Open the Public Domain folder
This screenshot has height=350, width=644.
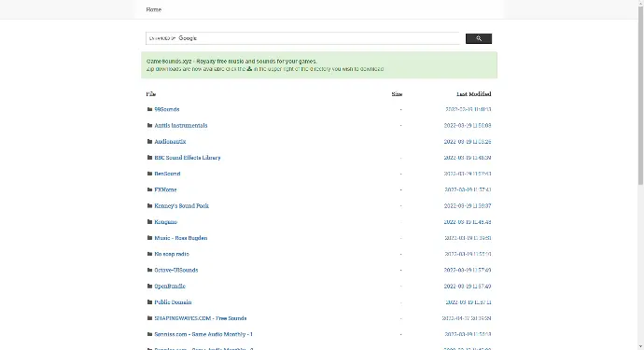[x=173, y=302]
